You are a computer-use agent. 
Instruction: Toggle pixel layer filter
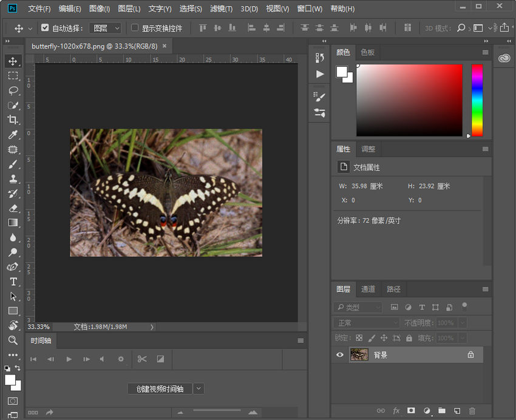click(x=394, y=307)
